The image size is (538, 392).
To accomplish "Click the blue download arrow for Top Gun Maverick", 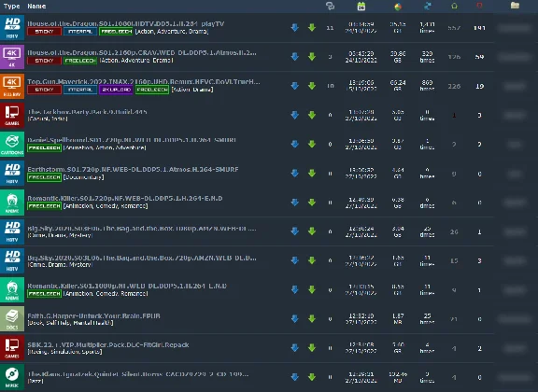I will click(295, 86).
